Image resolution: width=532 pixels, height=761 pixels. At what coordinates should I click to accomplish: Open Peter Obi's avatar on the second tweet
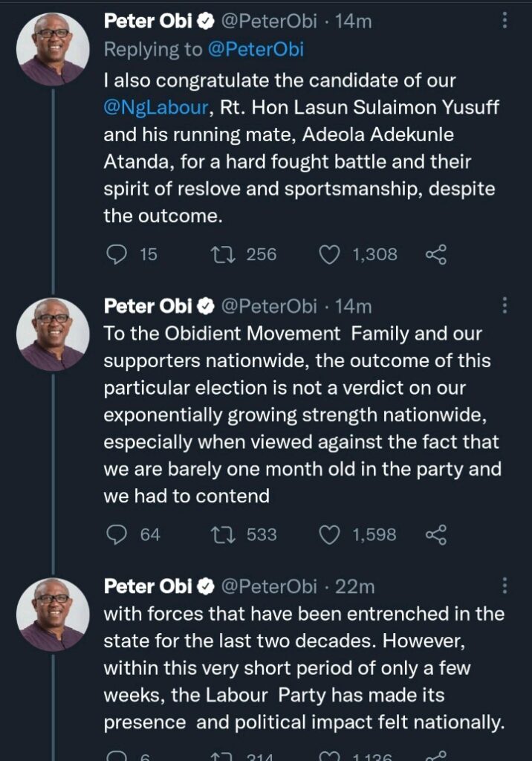(x=53, y=334)
